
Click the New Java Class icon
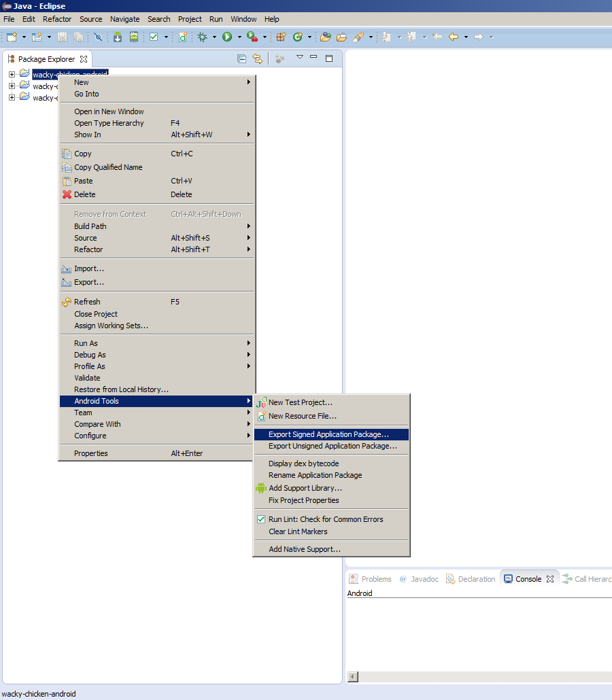coord(298,37)
